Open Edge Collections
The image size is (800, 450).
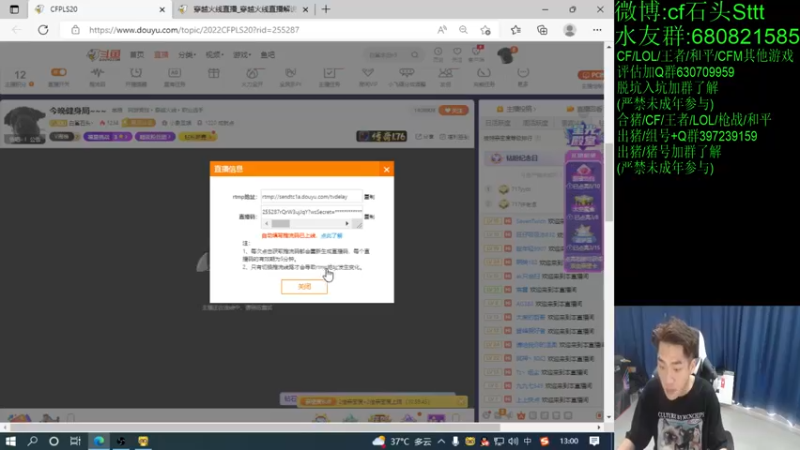(542, 30)
